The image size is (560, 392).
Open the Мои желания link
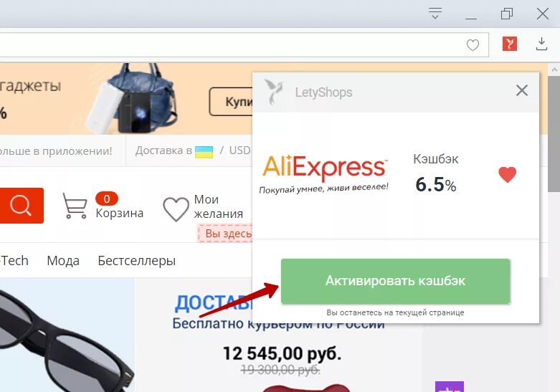(219, 206)
